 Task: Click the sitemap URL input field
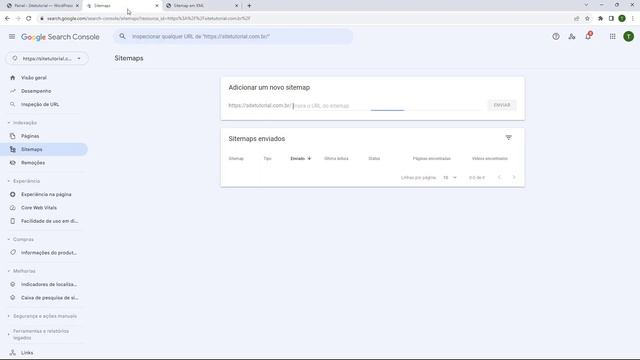tap(388, 106)
